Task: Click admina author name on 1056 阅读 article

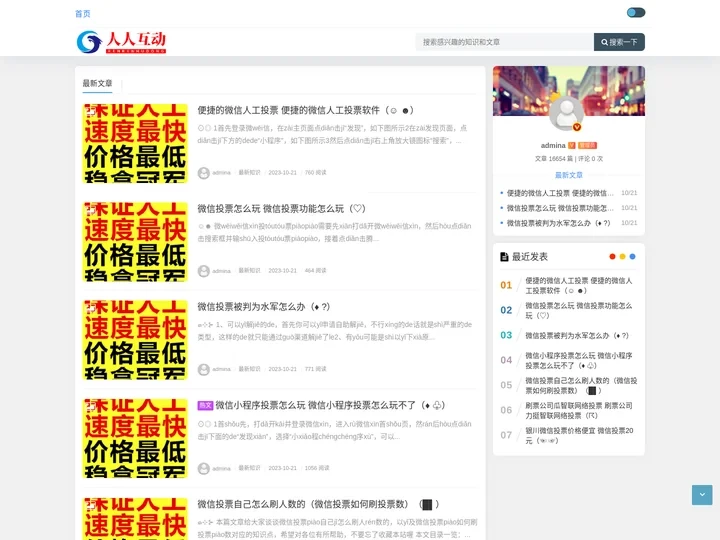Action: tap(221, 468)
